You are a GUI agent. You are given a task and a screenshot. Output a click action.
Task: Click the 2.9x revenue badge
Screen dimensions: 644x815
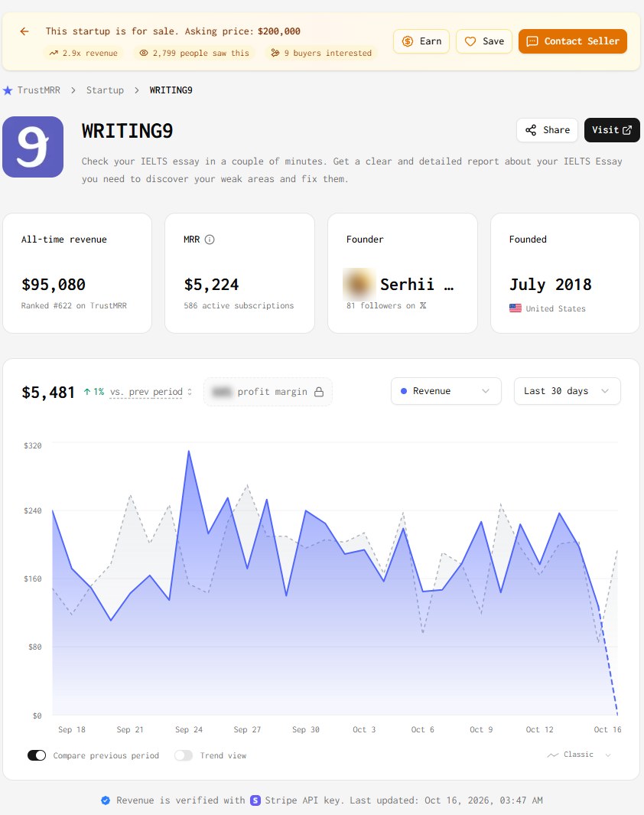(83, 53)
